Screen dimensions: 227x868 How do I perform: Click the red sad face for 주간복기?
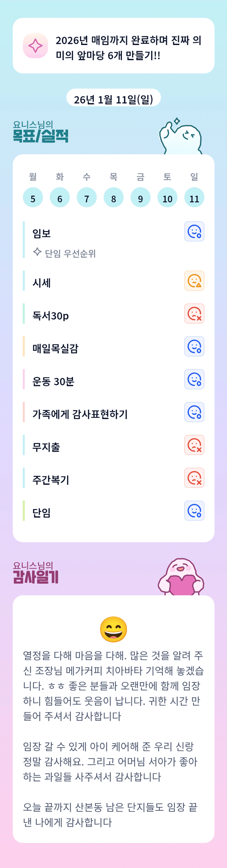tap(194, 478)
